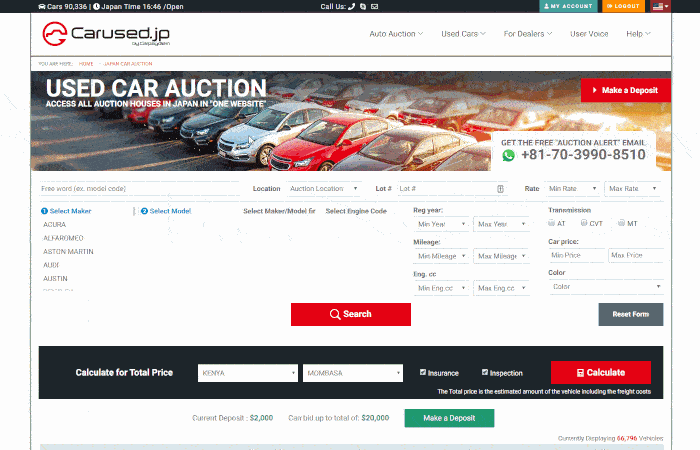The width and height of the screenshot is (700, 450).
Task: Open the Max Rate dropdown
Action: 632,189
